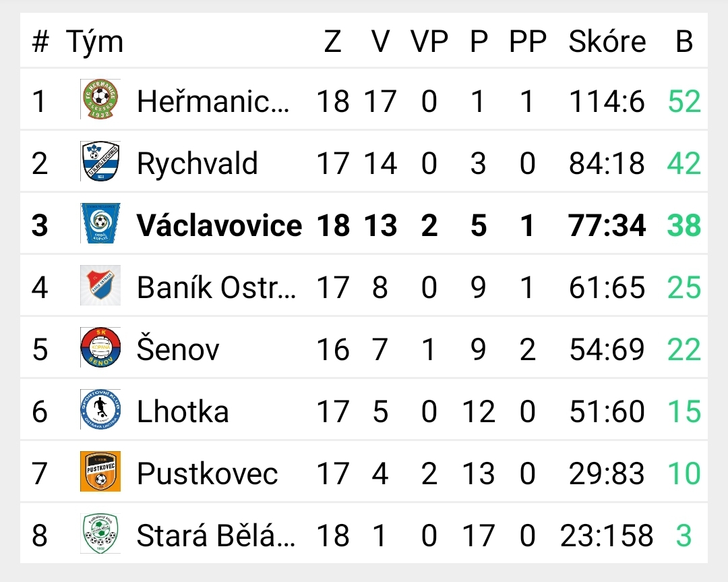Click the VP column header
The image size is (728, 582).
click(429, 41)
